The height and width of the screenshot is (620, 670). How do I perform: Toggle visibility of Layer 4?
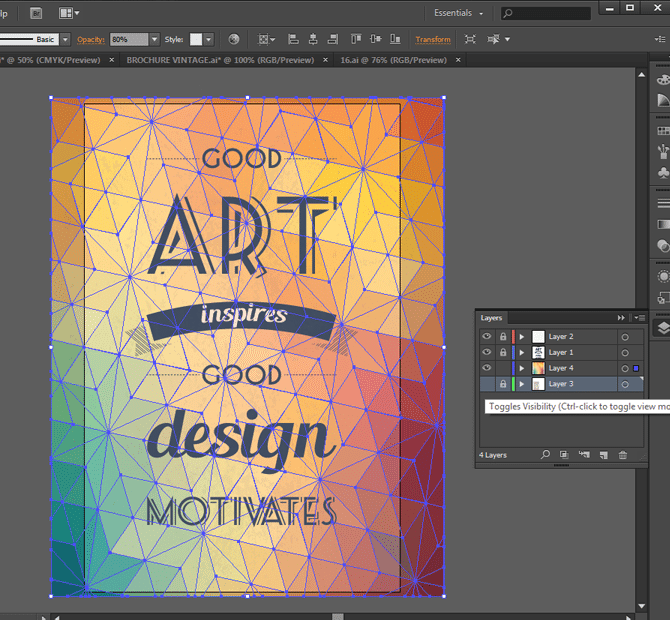(x=487, y=369)
